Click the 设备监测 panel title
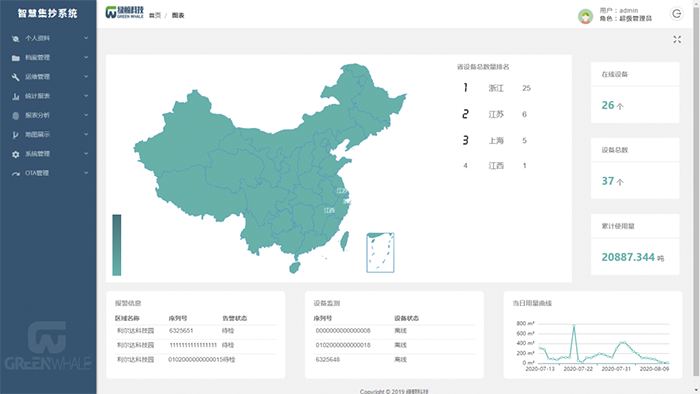The image size is (700, 394). pos(326,303)
